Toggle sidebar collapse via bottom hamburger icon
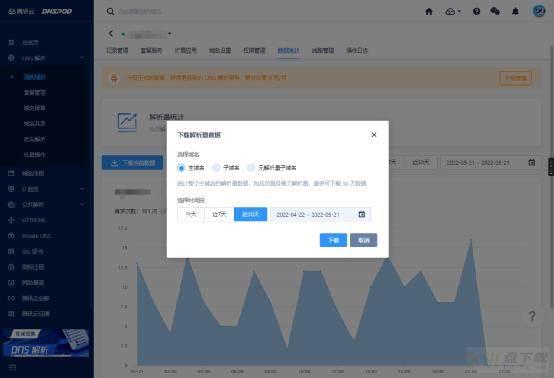This screenshot has height=378, width=554. pyautogui.click(x=12, y=367)
